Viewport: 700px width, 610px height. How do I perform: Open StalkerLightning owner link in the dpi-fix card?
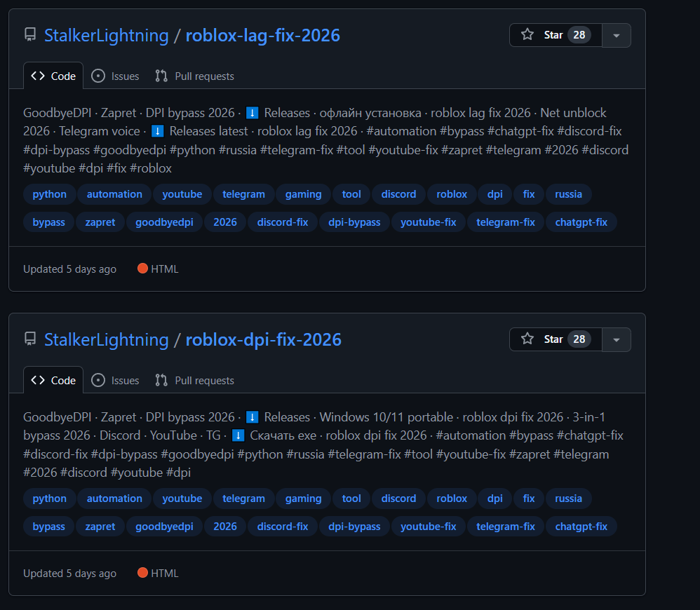106,339
